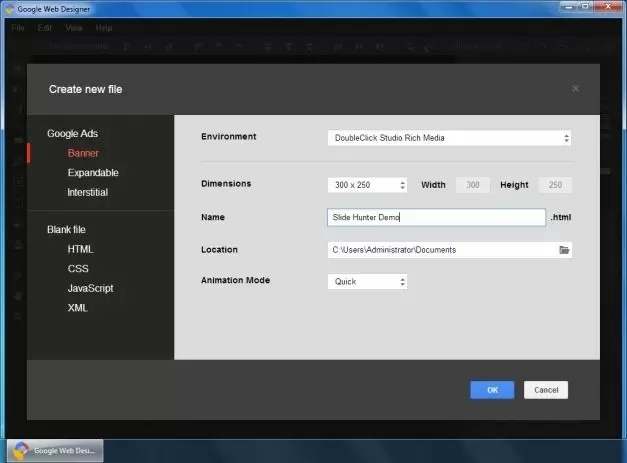Open the Dimensions 300 x 250 dropdown
The height and width of the screenshot is (463, 627).
tap(367, 185)
